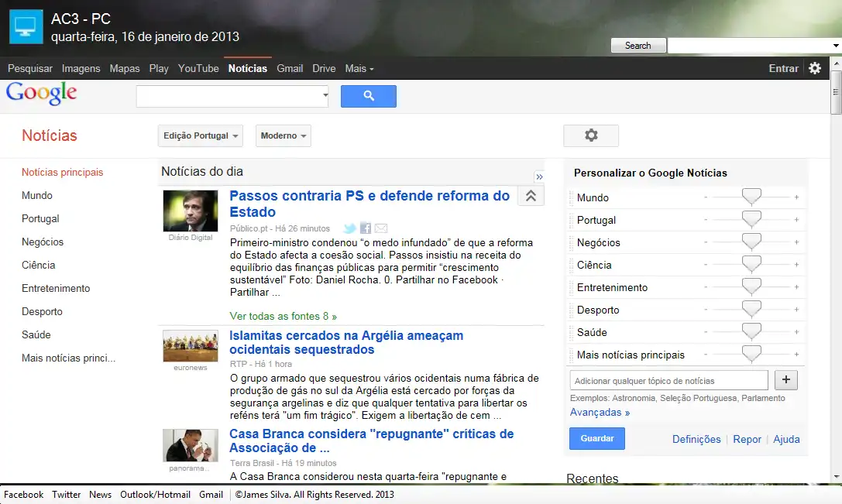The image size is (842, 504).
Task: Select Notícias principais in left sidebar
Action: coord(62,173)
